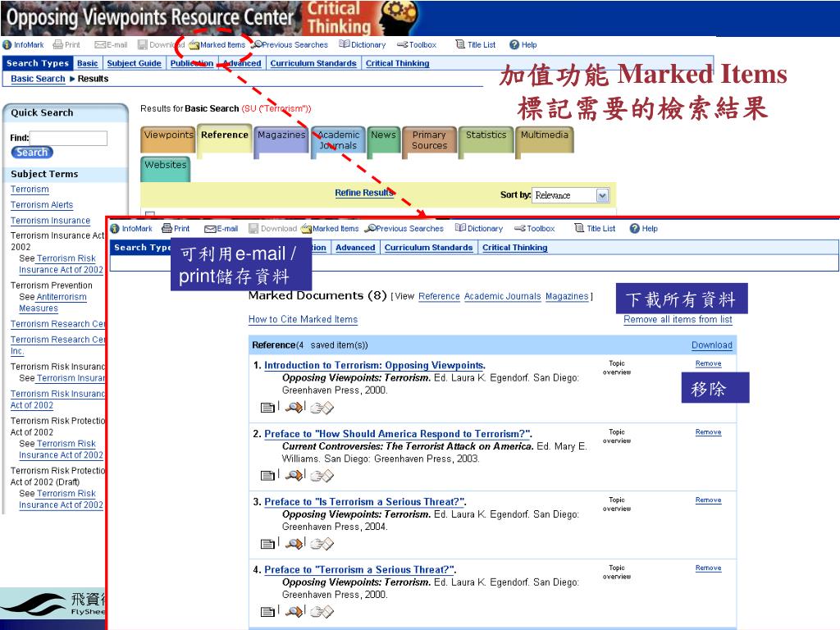Click the magnifying glass icon under "Is Terrorism a Serious Threat?"
Viewport: 840px width, 630px height.
tap(294, 544)
